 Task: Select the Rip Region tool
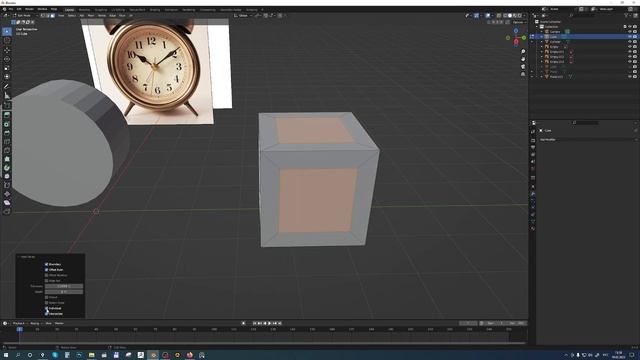(7, 211)
